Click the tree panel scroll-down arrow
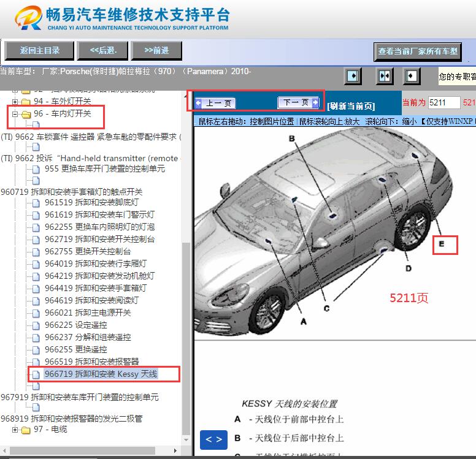The height and width of the screenshot is (459, 476). coord(186,440)
